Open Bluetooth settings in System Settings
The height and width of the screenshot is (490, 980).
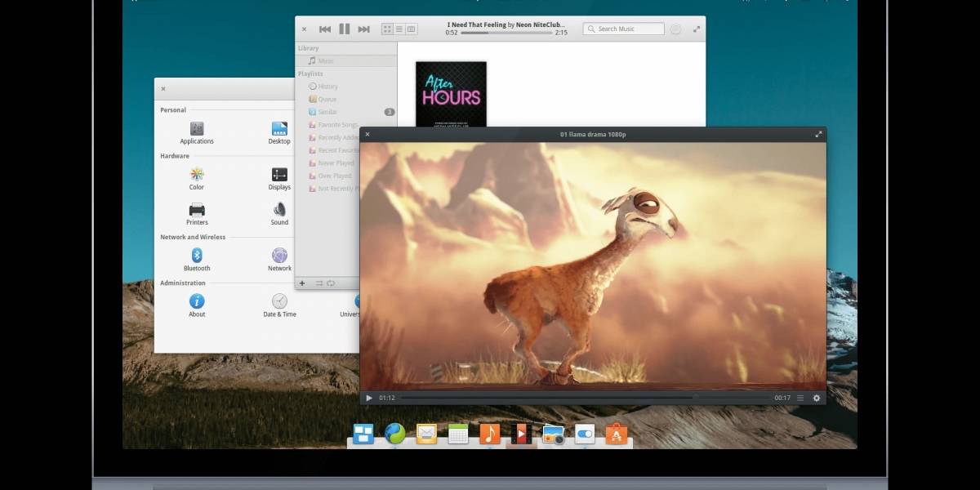click(x=197, y=260)
